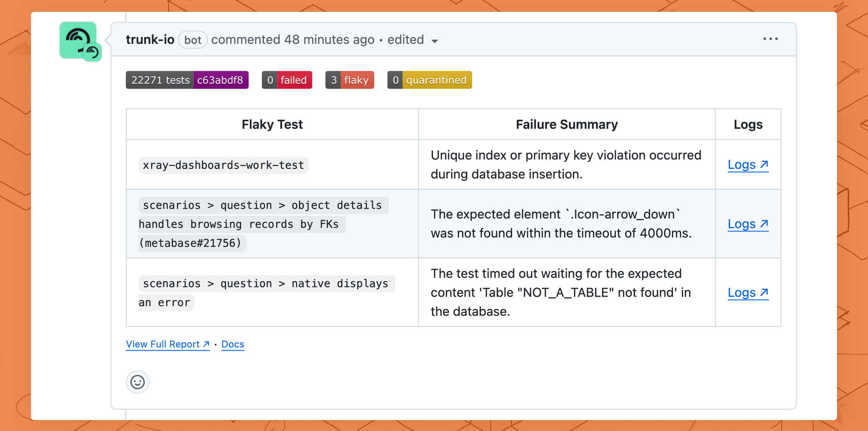Click the trunk-io bot avatar icon
The image size is (868, 431).
(80, 41)
